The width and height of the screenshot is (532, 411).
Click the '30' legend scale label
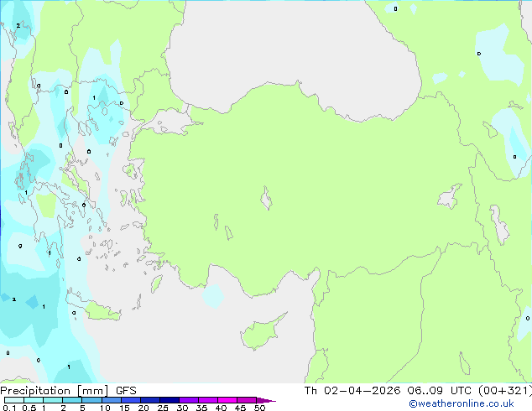tap(182, 408)
